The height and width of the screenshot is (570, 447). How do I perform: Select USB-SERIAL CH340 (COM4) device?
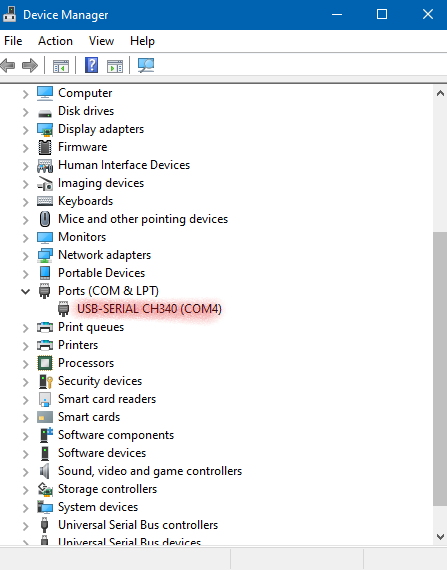pyautogui.click(x=149, y=309)
